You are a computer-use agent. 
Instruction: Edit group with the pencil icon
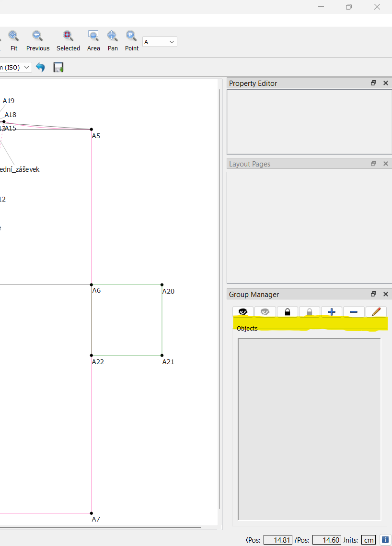coord(376,312)
